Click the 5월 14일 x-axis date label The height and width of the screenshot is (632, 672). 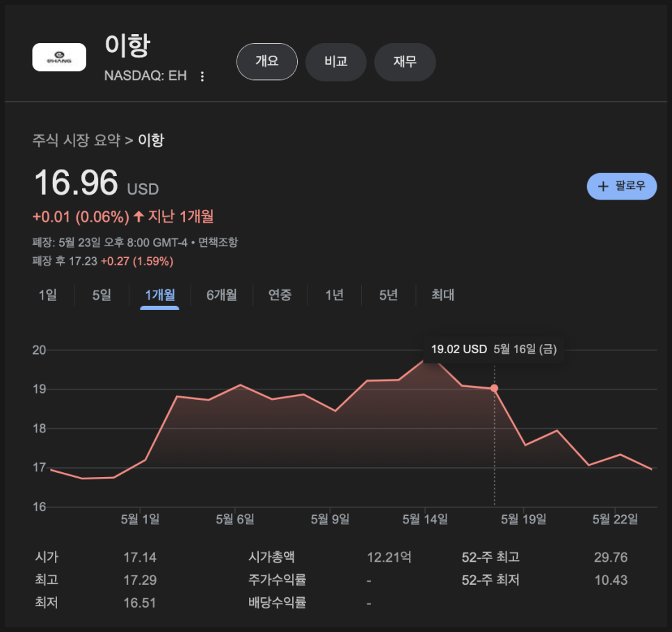tap(425, 519)
